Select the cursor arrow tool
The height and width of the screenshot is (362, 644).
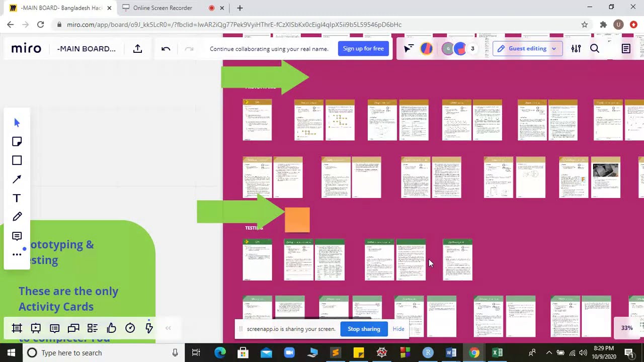pyautogui.click(x=17, y=123)
